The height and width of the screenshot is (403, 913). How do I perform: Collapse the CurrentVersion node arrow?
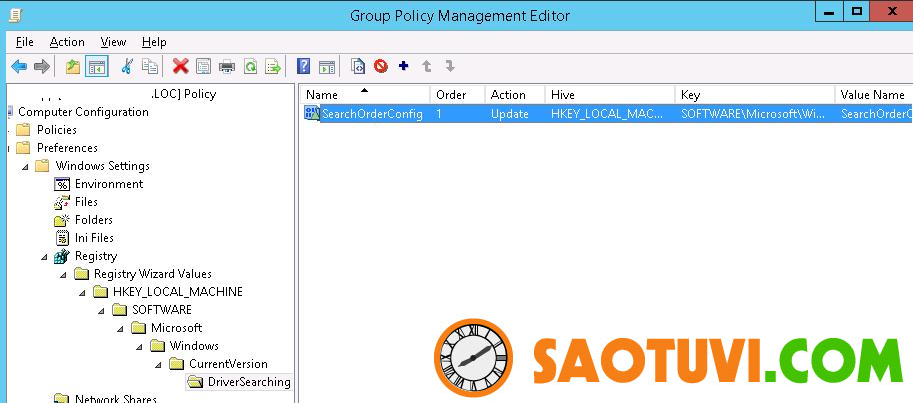coord(158,365)
